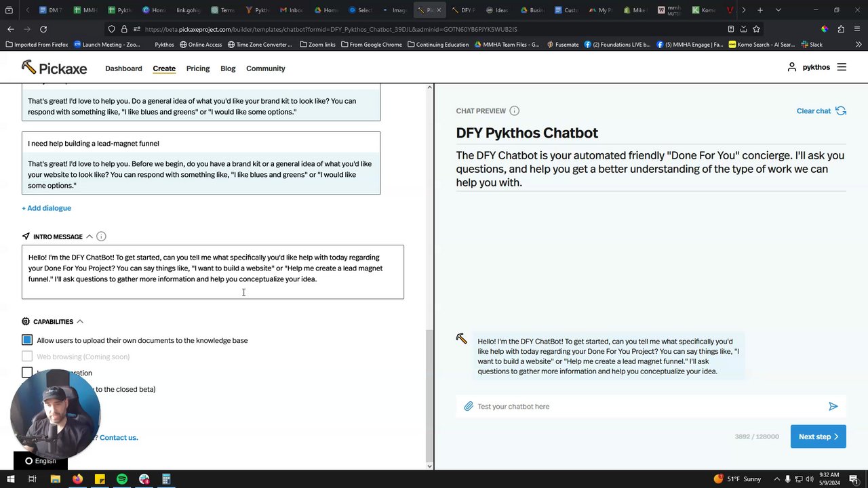Open Spotify from the taskbar
The image size is (868, 488).
pos(122,479)
